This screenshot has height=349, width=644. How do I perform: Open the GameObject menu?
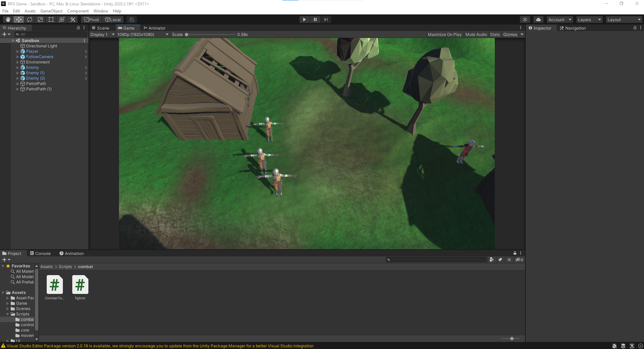coord(51,11)
